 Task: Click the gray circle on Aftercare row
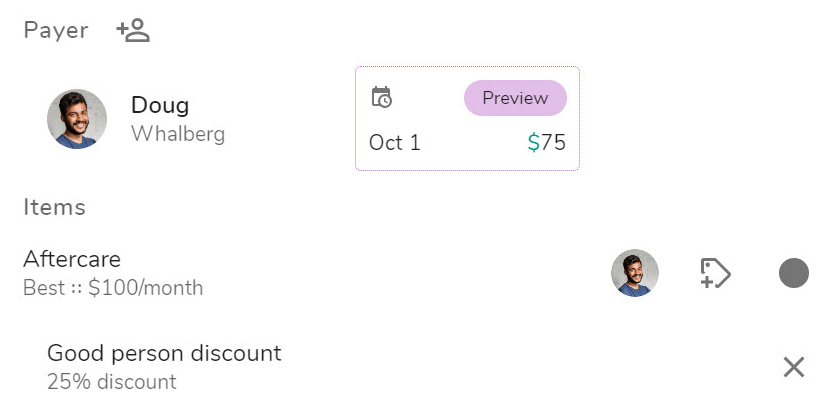(x=793, y=273)
